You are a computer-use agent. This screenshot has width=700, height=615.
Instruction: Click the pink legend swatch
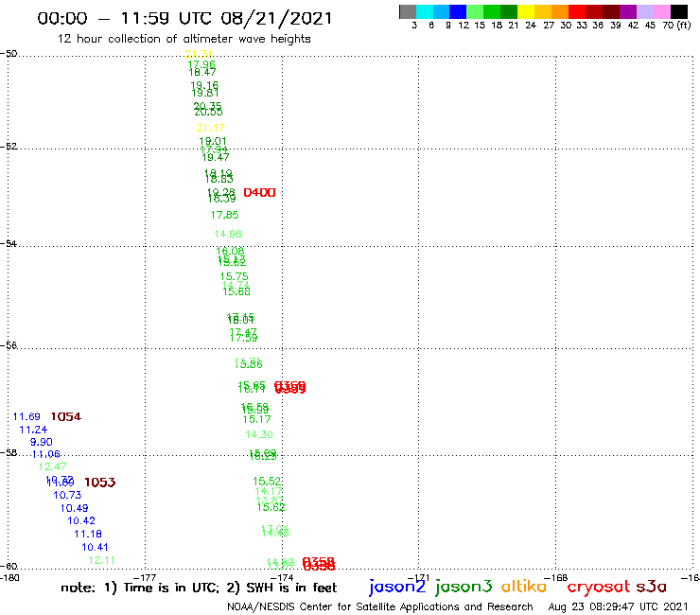coord(661,11)
